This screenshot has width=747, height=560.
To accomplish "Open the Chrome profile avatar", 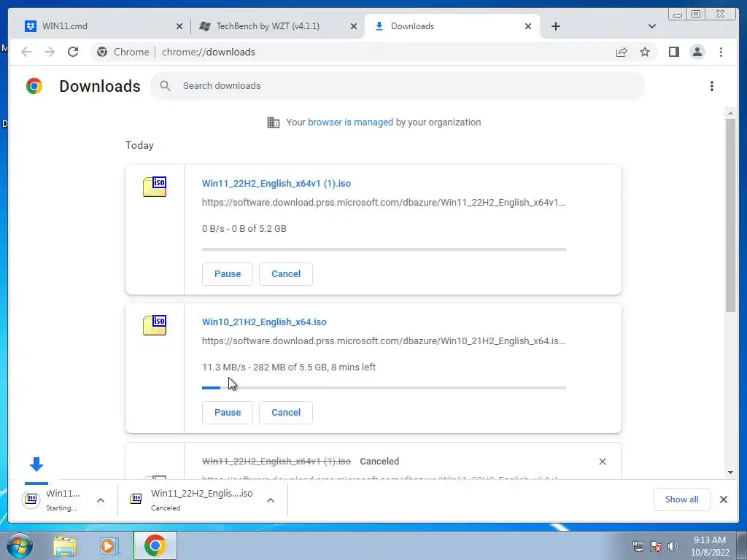I will [x=697, y=52].
